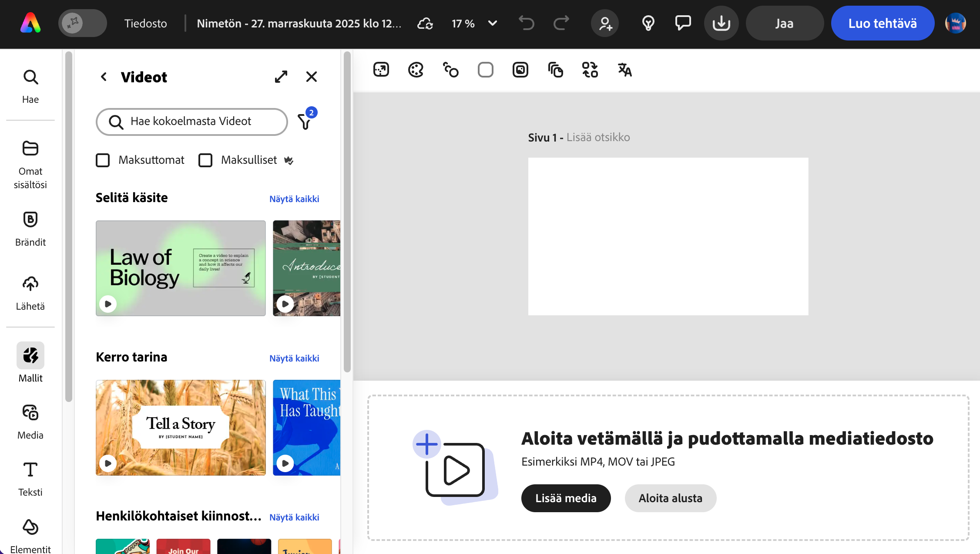Click the Videot search field
Viewport: 980px width, 554px height.
[191, 122]
